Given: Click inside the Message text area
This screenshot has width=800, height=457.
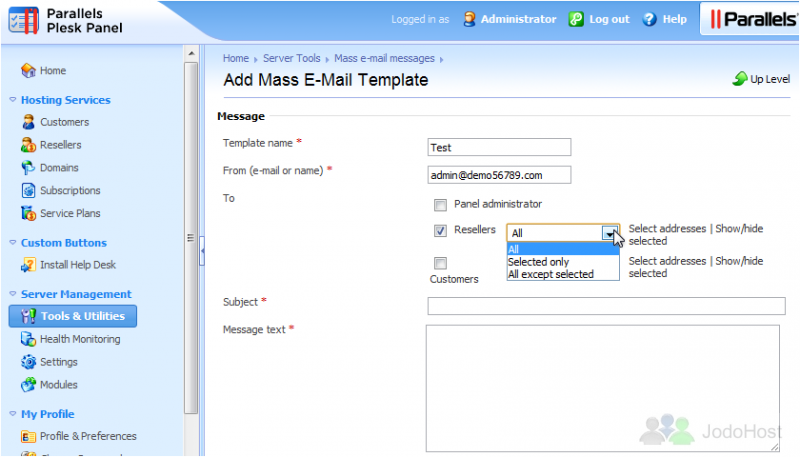Looking at the screenshot, I should pos(603,389).
